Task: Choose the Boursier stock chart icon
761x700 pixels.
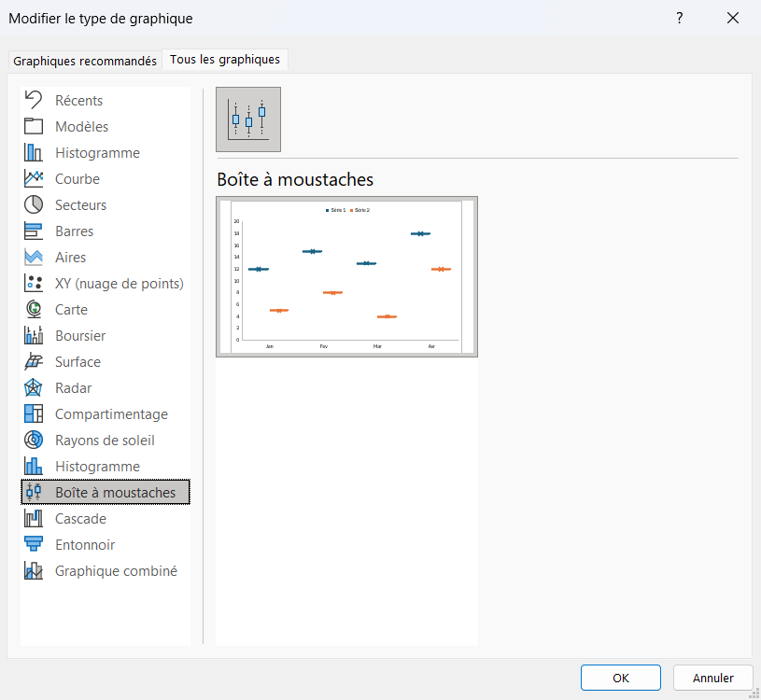Action: (x=34, y=336)
